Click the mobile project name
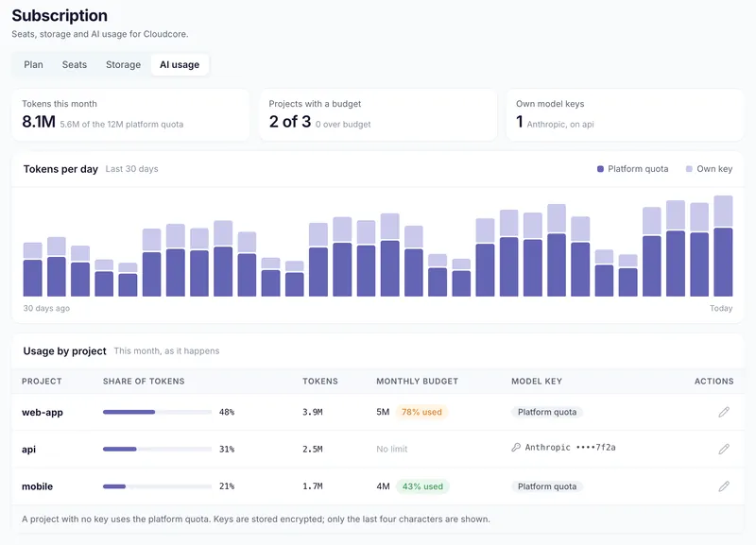 point(37,486)
